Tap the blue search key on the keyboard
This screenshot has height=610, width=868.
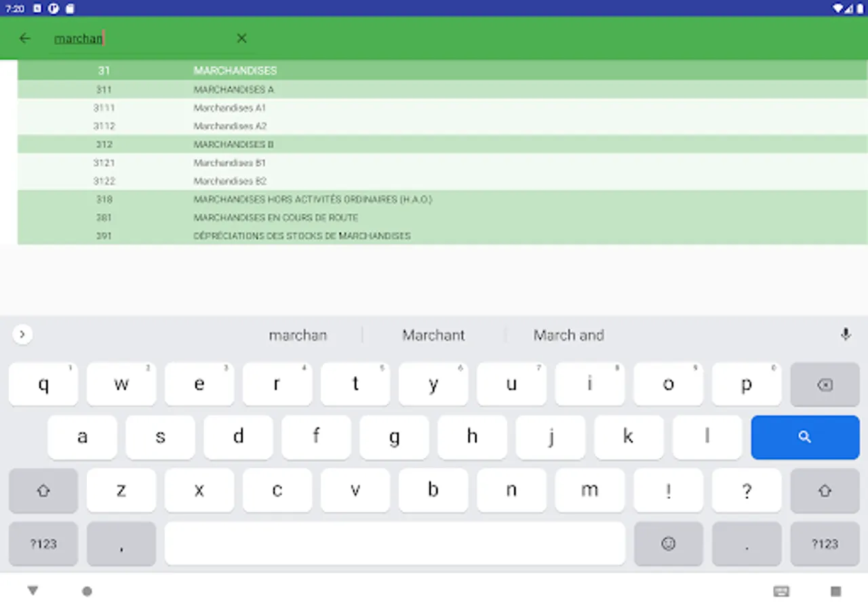point(805,437)
